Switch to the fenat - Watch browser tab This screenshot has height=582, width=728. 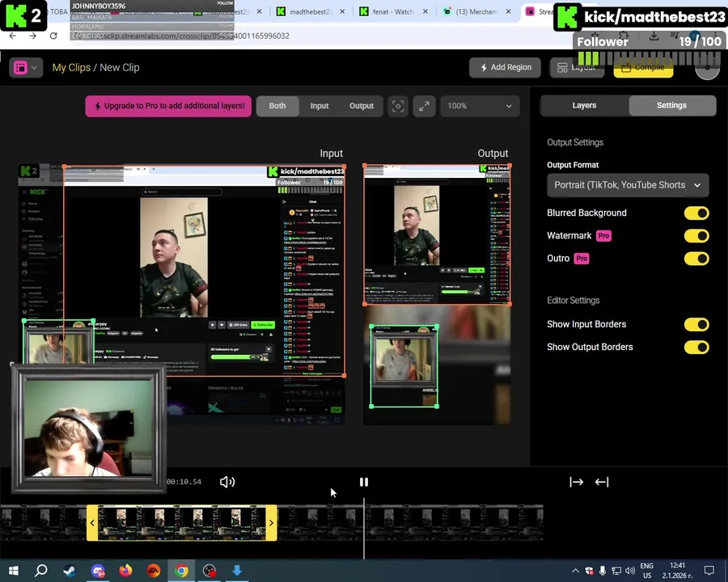[393, 12]
